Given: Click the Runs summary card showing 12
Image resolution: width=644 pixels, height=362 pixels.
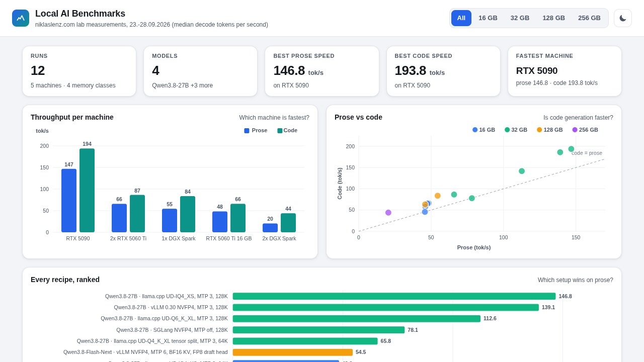Looking at the screenshot, I should 79,71.
